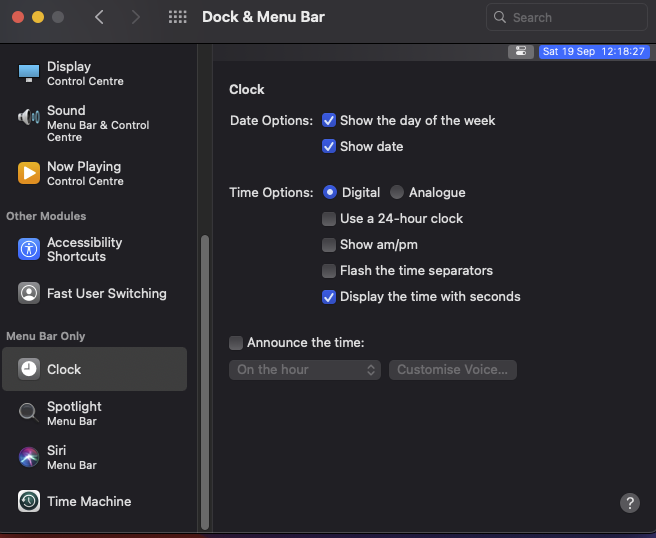Select the Clock icon in sidebar
The height and width of the screenshot is (538, 656).
[29, 369]
